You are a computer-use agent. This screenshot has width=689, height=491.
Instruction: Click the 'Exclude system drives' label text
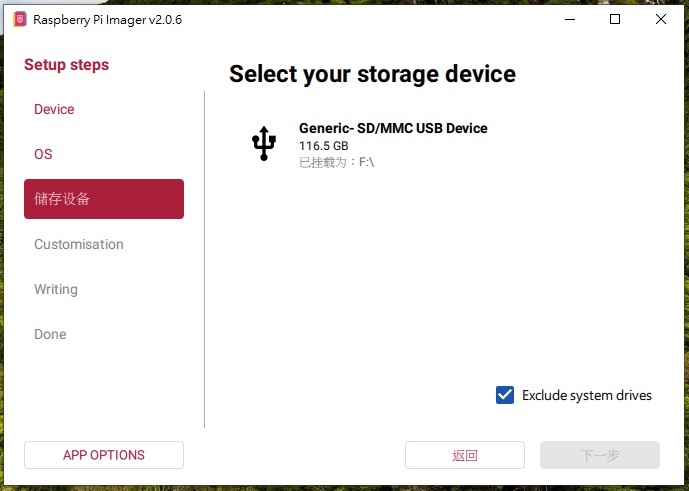pyautogui.click(x=587, y=396)
